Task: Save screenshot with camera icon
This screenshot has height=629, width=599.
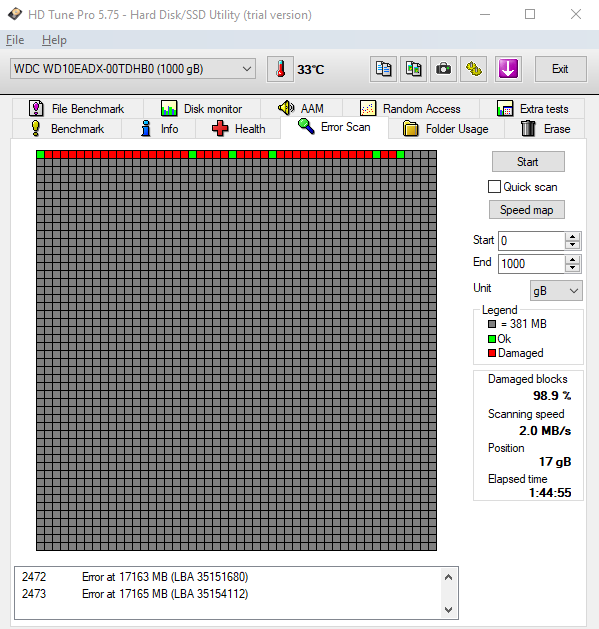Action: pos(443,69)
